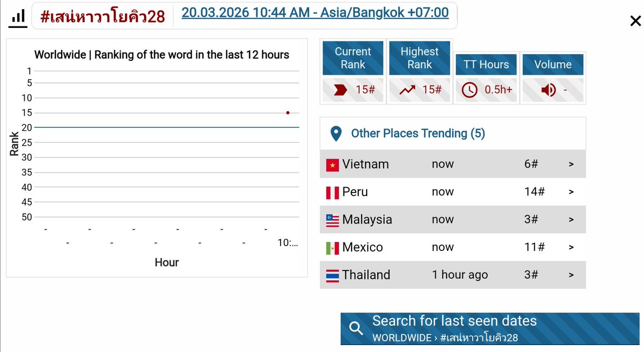644x352 pixels.
Task: Click the bar chart icon at top left
Action: (x=18, y=17)
